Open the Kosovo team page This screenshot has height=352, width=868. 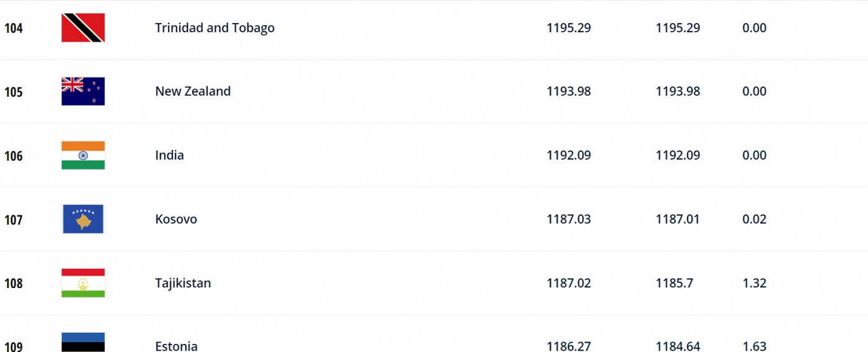(176, 219)
